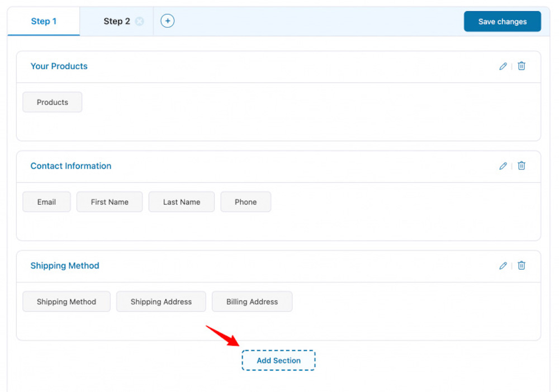559x392 pixels.
Task: Edit the Your Products section with pencil icon
Action: click(503, 67)
